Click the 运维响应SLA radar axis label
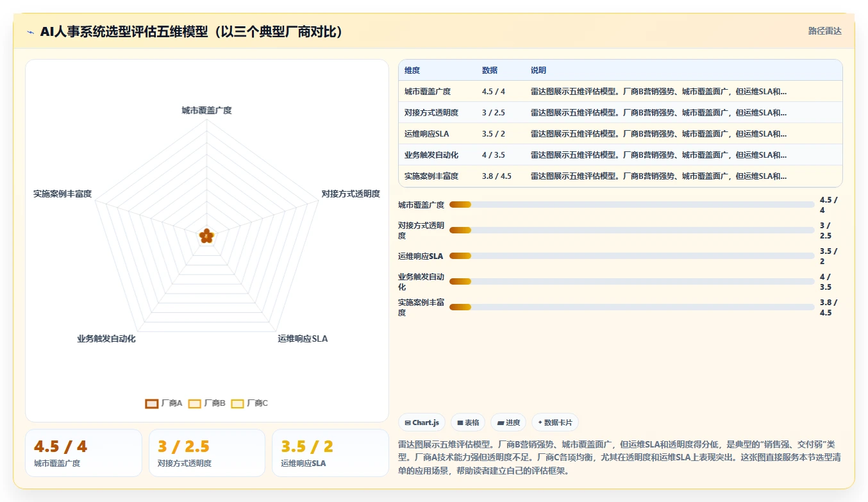868x502 pixels. click(x=303, y=339)
